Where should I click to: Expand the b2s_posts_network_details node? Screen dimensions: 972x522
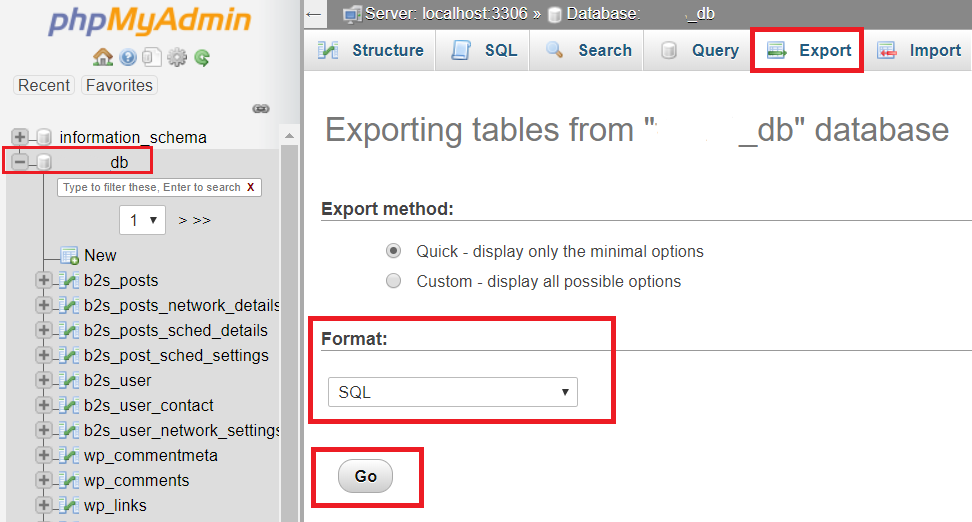pyautogui.click(x=43, y=305)
